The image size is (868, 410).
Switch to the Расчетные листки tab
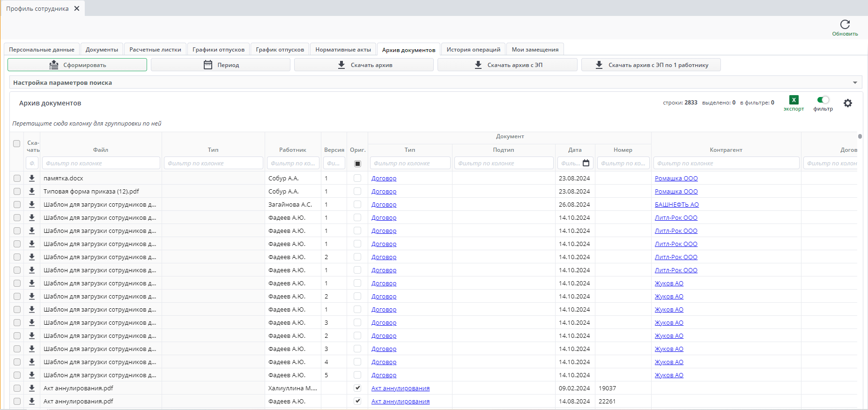[155, 50]
